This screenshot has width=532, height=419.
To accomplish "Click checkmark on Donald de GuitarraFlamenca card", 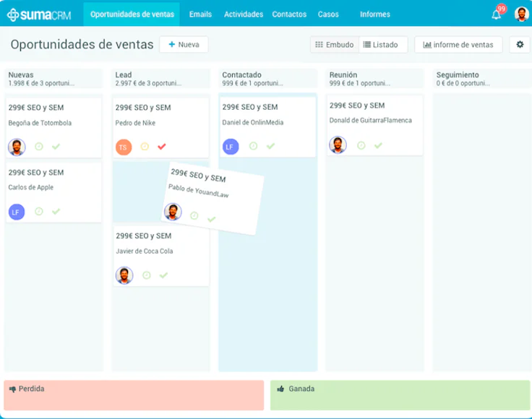I will [x=378, y=145].
